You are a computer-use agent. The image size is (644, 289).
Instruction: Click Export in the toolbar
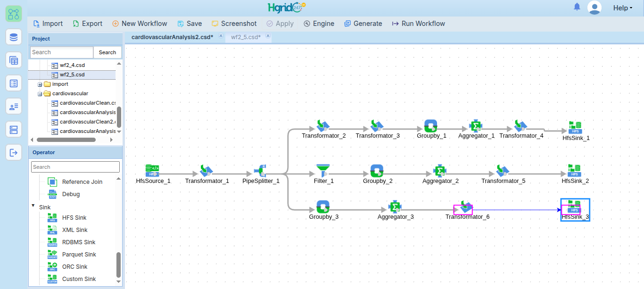[x=87, y=24]
